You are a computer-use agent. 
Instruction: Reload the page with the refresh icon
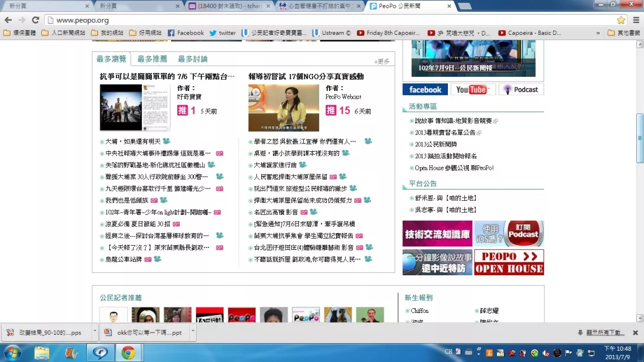click(x=35, y=19)
